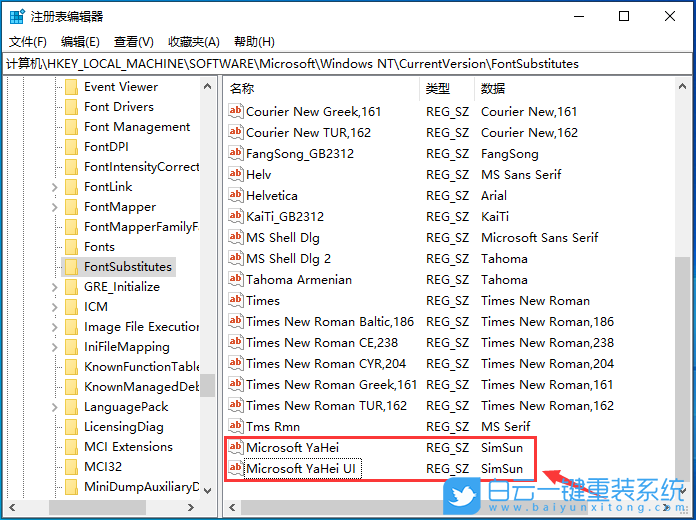
Task: Click the FangSong_GB2312 value icon
Action: coord(236,154)
